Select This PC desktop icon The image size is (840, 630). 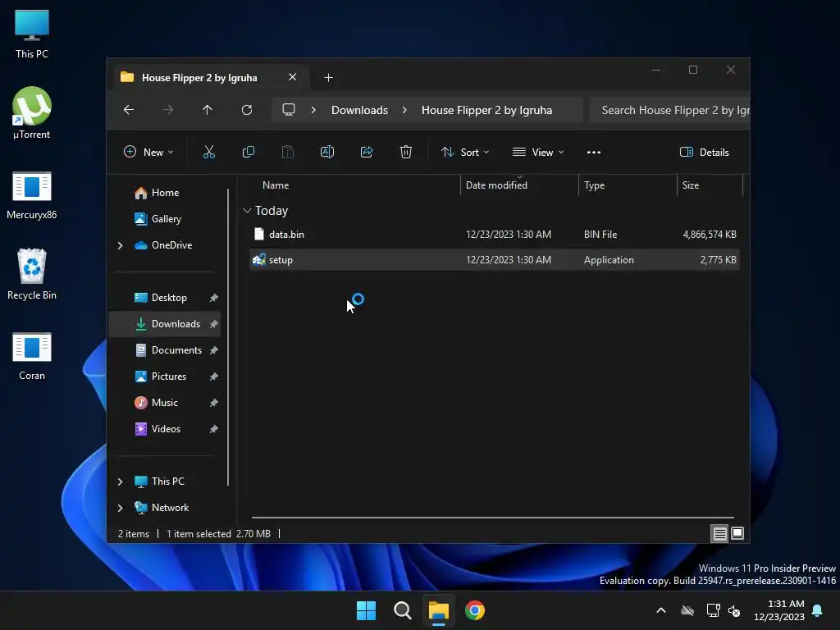click(x=32, y=34)
